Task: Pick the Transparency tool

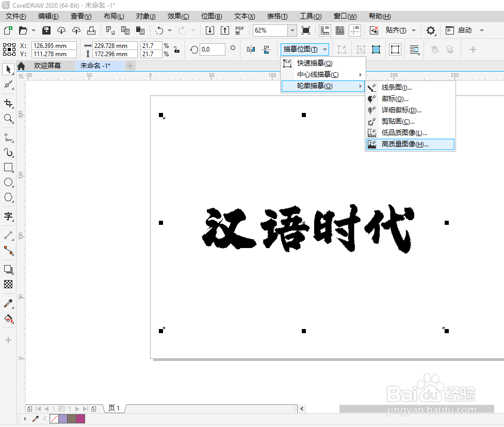Action: [x=8, y=284]
